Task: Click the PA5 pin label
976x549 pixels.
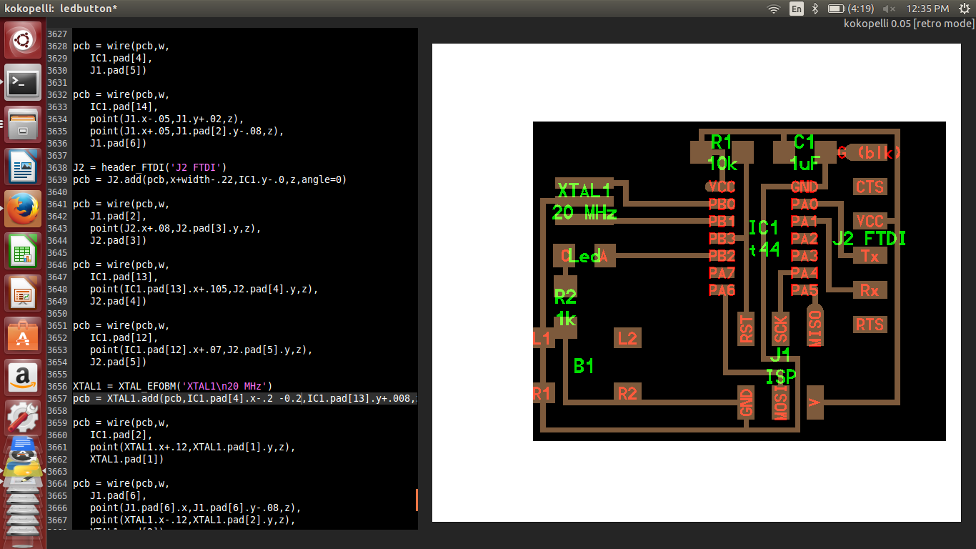Action: tap(804, 290)
